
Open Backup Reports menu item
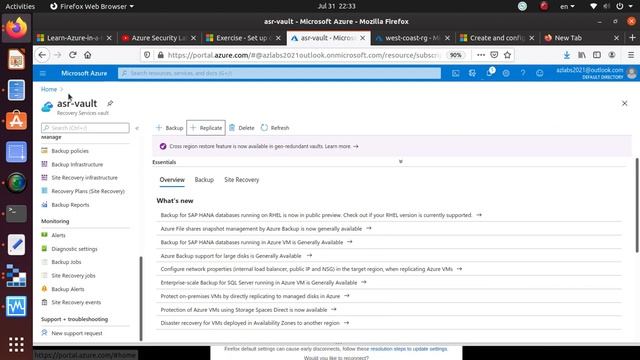(x=70, y=205)
